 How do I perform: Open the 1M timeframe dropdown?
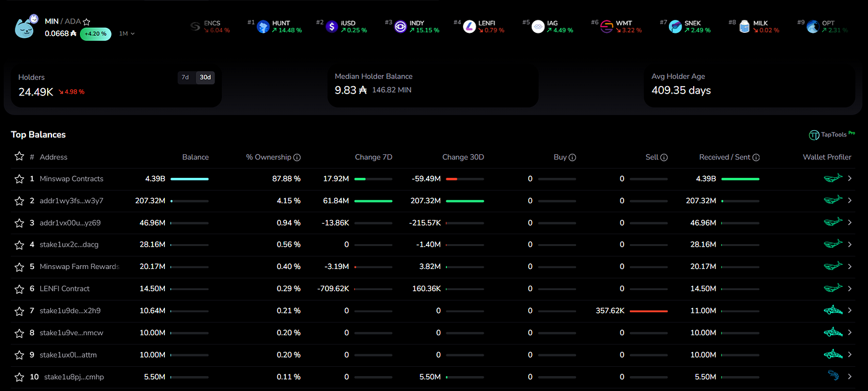(126, 33)
